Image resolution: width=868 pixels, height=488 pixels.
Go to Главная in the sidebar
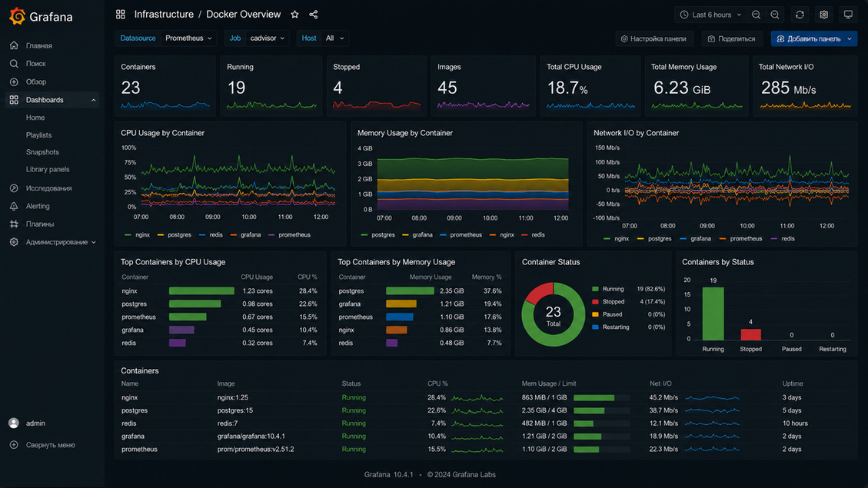38,45
